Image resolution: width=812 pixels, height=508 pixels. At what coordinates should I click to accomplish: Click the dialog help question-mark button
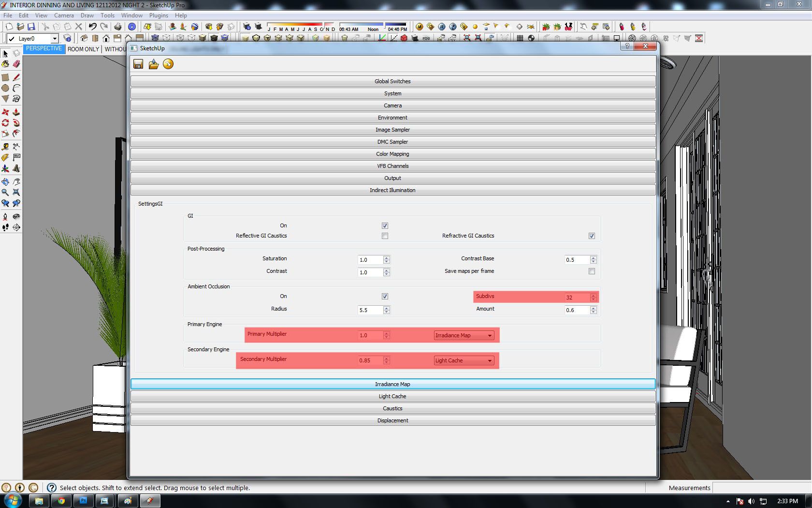coord(627,46)
